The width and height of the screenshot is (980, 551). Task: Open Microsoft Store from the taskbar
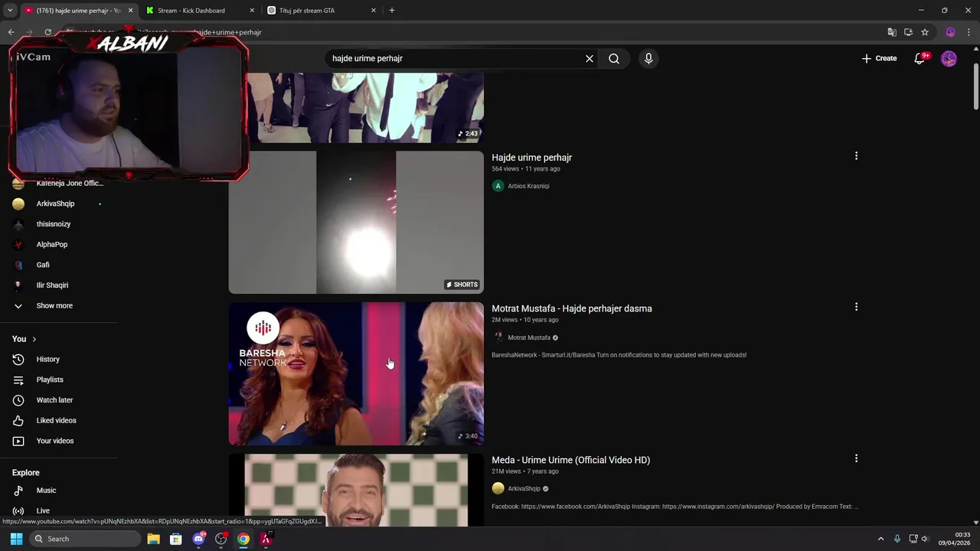[x=175, y=539]
